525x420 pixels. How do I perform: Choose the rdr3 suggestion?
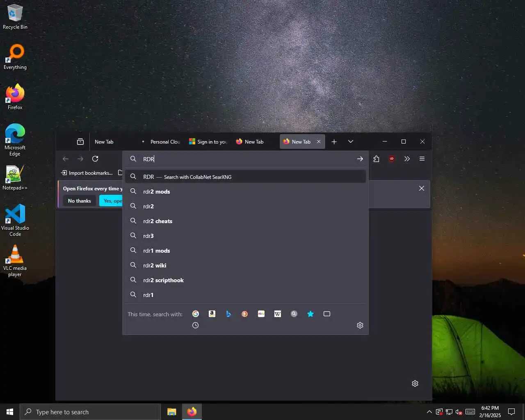(x=246, y=236)
